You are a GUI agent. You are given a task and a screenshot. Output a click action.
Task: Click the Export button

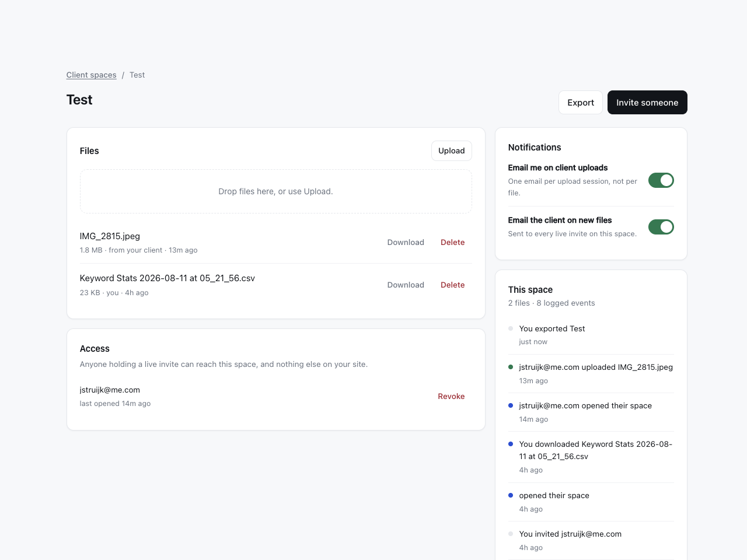[581, 103]
